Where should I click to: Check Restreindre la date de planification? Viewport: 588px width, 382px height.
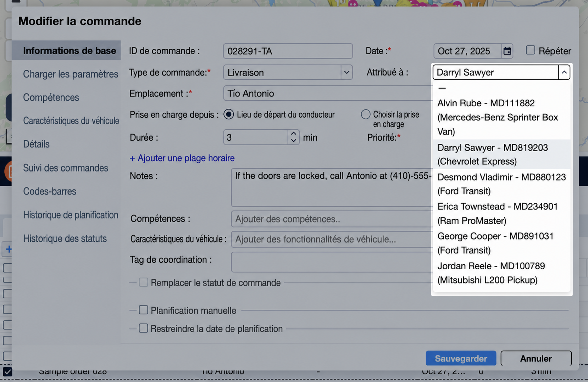tap(143, 328)
